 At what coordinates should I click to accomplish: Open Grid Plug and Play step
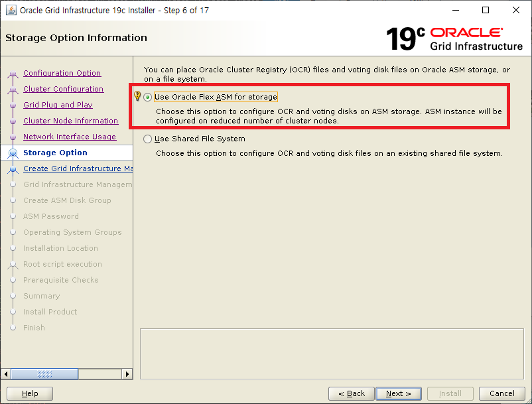coord(58,105)
